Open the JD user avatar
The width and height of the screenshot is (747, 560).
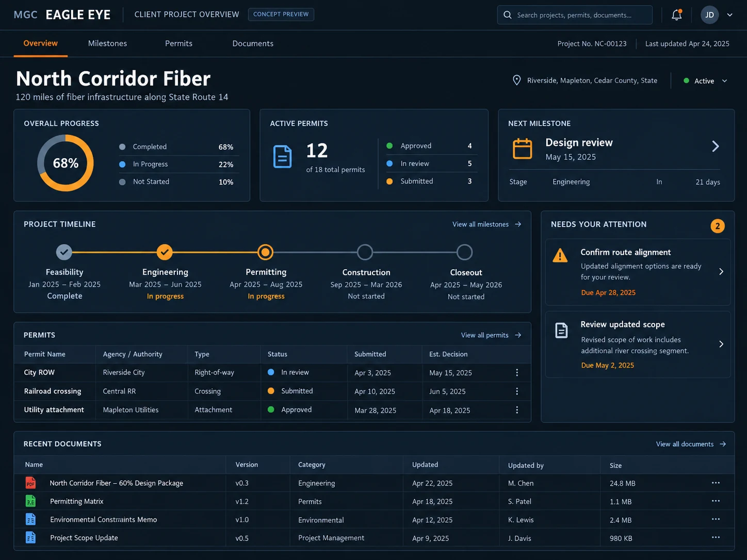tap(709, 15)
